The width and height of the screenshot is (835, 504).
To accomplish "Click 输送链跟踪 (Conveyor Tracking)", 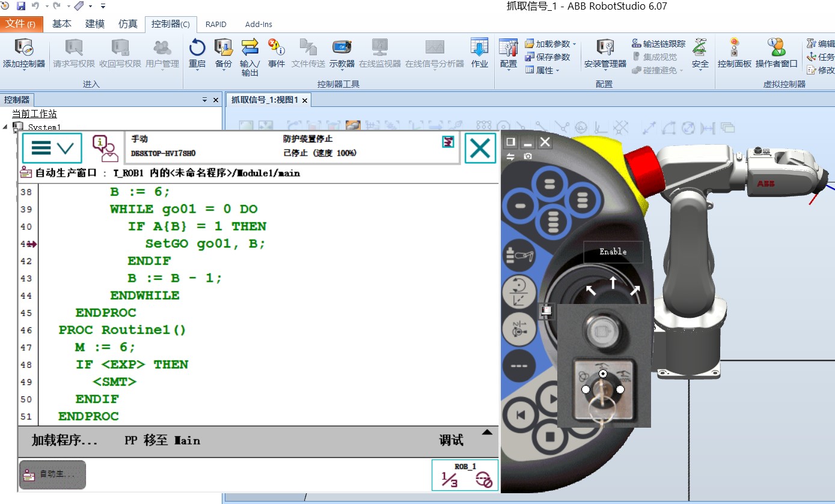I will (x=659, y=44).
